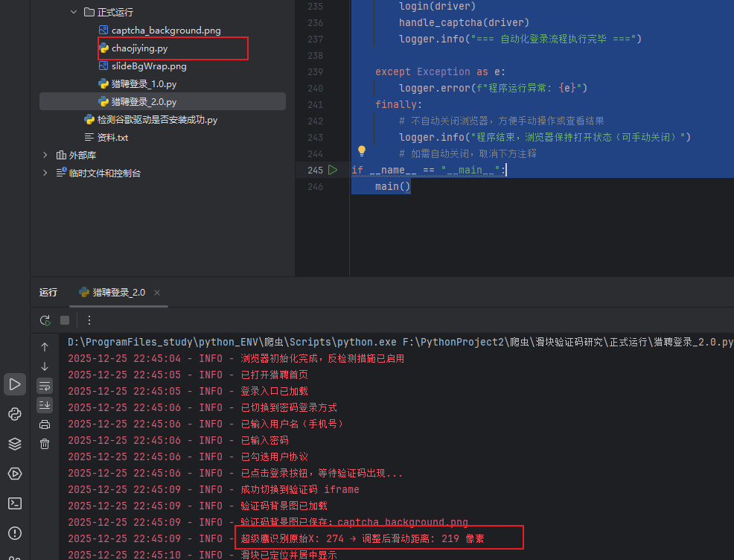Viewport: 734px width, 560px height.
Task: Open 资料.txt file
Action: pyautogui.click(x=112, y=137)
